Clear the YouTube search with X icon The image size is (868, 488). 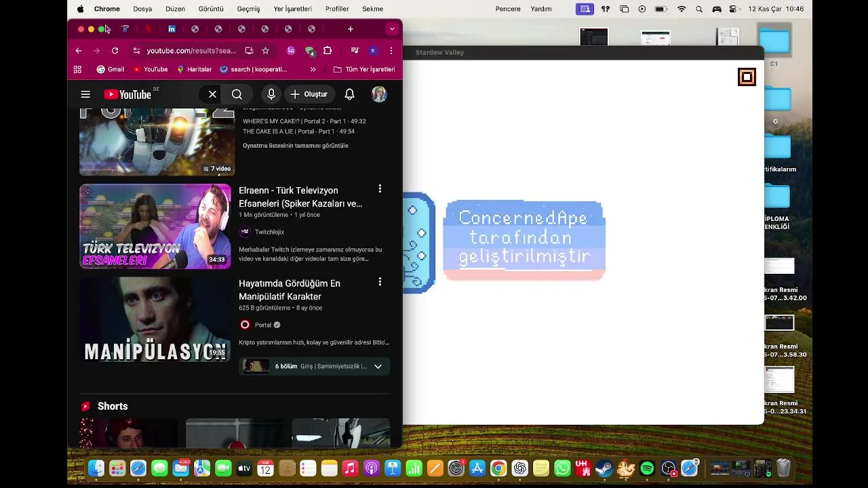click(x=212, y=94)
